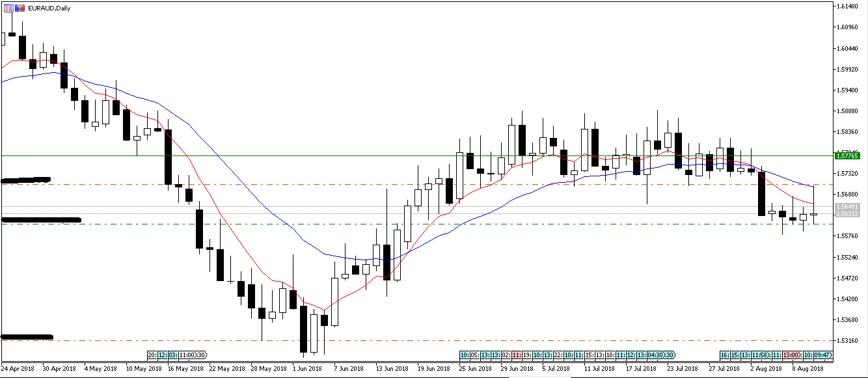Open the 16: event marker near 27 Jul
Image resolution: width=868 pixels, height=378 pixels.
click(x=724, y=355)
